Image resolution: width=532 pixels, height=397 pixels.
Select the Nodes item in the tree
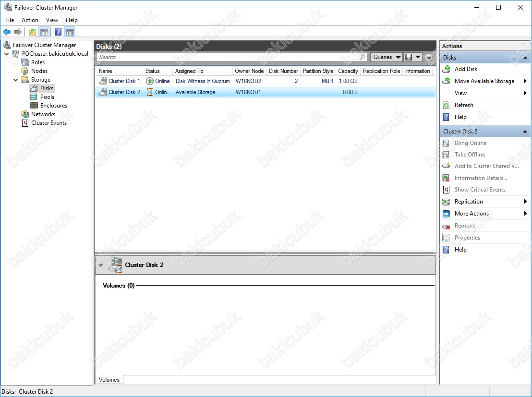coord(39,71)
